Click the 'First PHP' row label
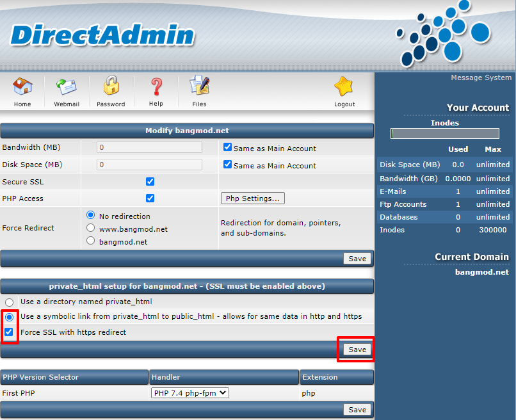 coord(19,393)
